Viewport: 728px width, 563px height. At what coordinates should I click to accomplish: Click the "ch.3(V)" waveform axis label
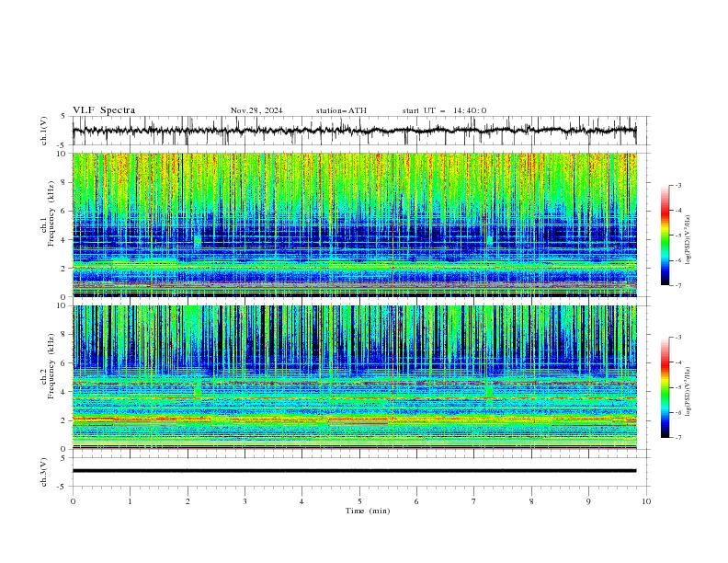pos(44,472)
